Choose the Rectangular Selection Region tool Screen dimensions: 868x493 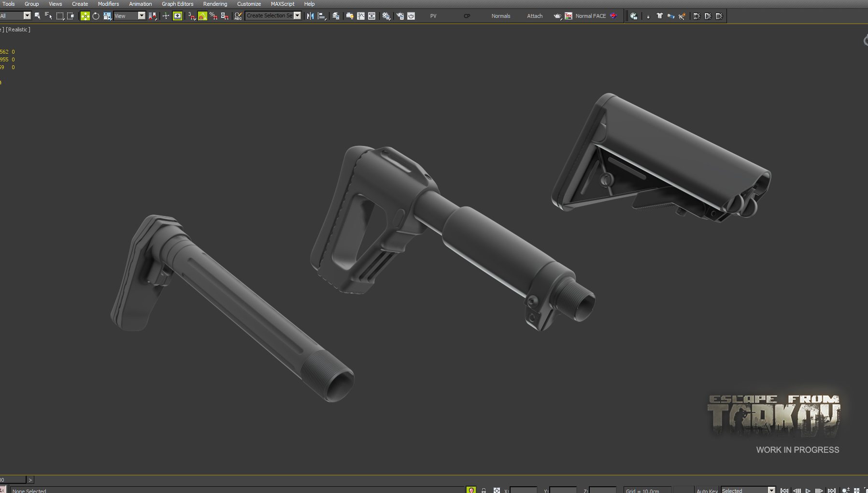[x=60, y=16]
